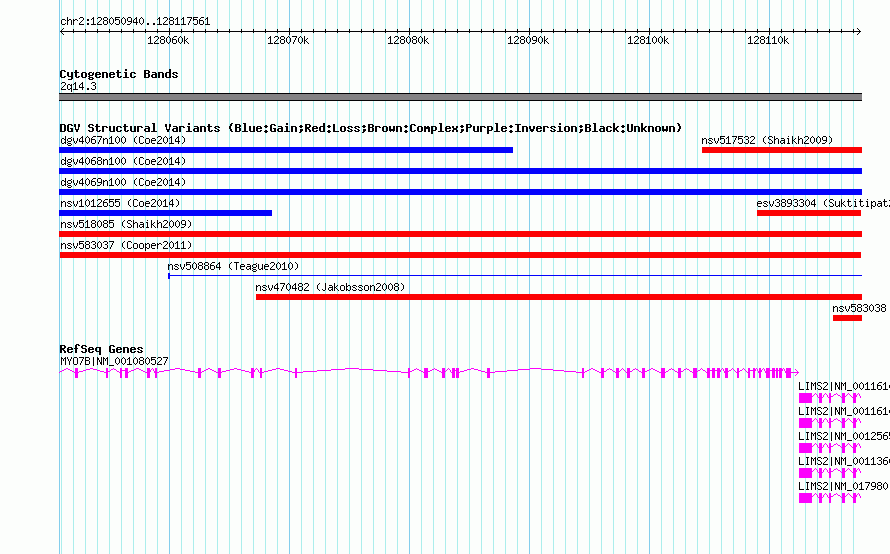Click the nsv470482 (Jakobsson2008) label
The width and height of the screenshot is (890, 554).
point(330,287)
